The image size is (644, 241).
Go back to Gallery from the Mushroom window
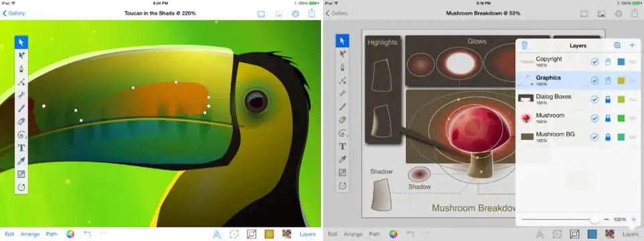click(336, 13)
